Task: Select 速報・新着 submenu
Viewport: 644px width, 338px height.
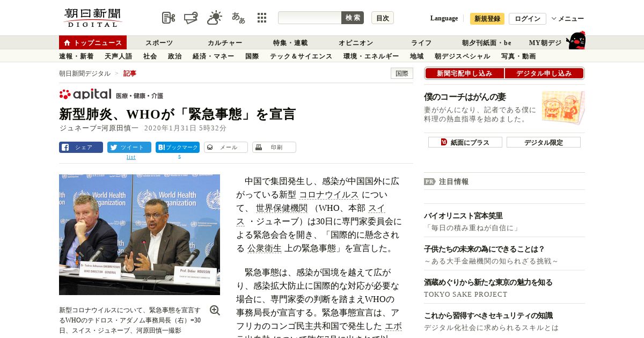Action: pyautogui.click(x=76, y=56)
